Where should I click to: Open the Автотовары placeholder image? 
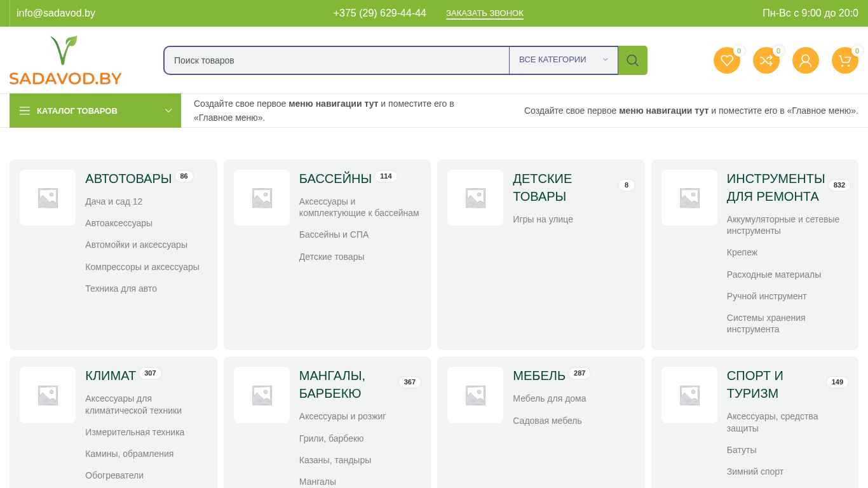[48, 198]
